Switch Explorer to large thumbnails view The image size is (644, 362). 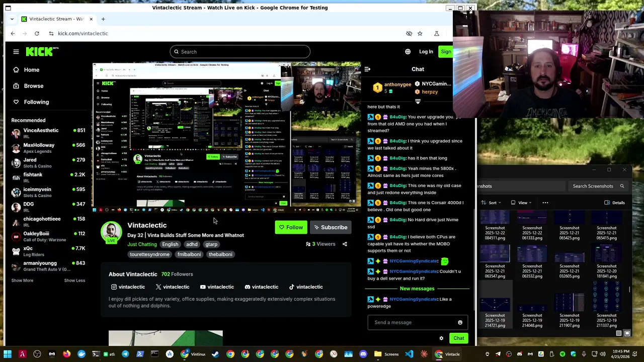[627, 333]
